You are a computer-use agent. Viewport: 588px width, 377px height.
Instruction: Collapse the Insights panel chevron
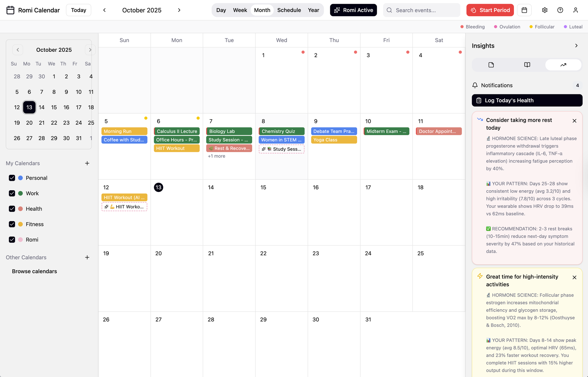[x=576, y=46]
